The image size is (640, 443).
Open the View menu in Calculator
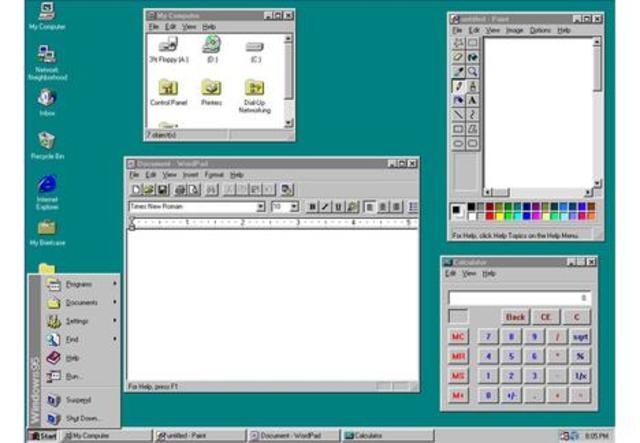(469, 273)
